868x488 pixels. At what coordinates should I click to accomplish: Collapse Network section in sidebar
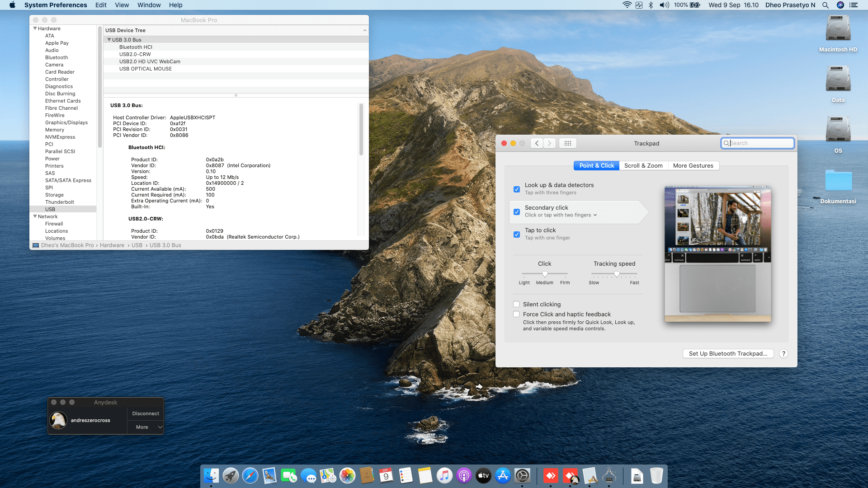click(35, 216)
